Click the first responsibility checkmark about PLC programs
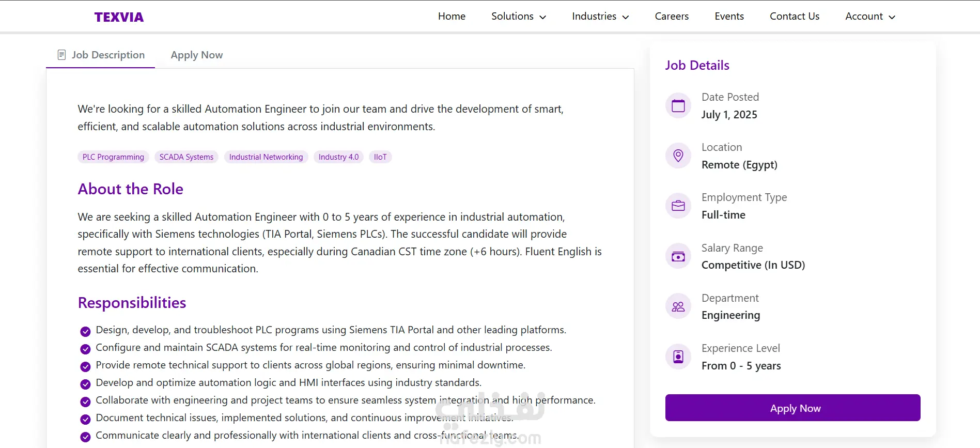The height and width of the screenshot is (448, 980). [85, 331]
